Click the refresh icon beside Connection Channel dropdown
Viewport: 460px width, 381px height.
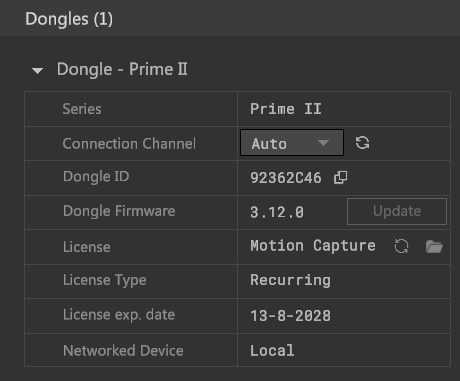pos(362,143)
